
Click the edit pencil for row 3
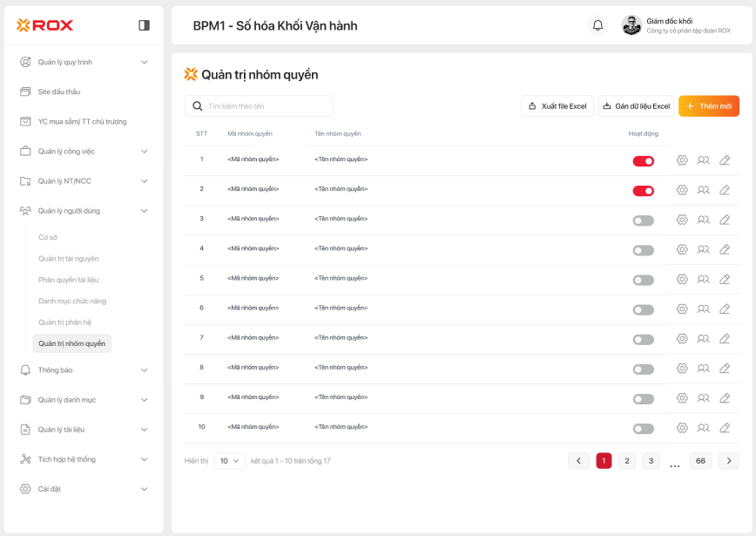pyautogui.click(x=725, y=220)
